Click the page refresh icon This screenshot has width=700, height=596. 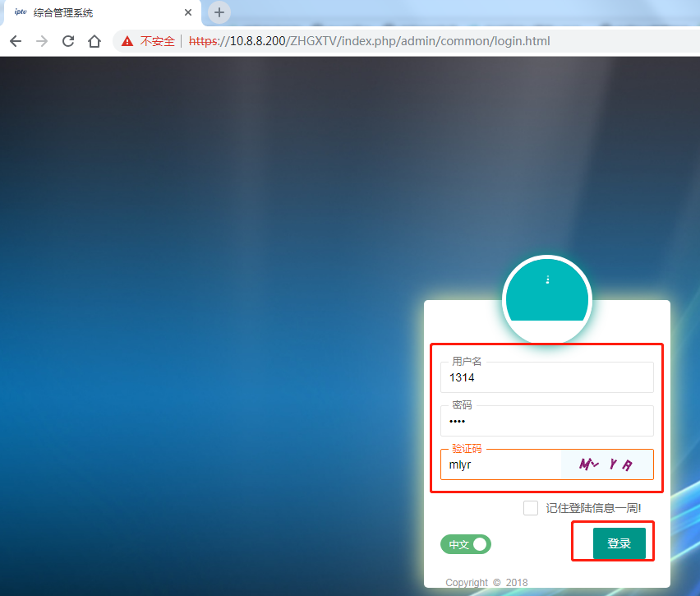(67, 40)
